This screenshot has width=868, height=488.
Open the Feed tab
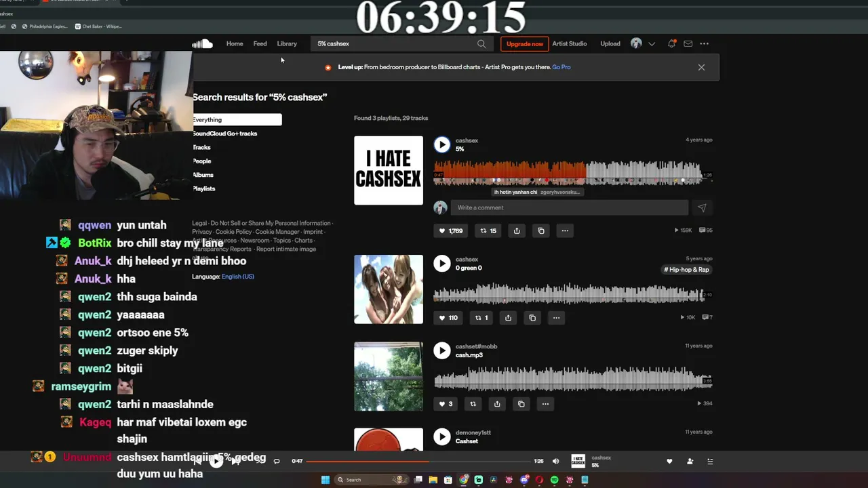tap(260, 43)
